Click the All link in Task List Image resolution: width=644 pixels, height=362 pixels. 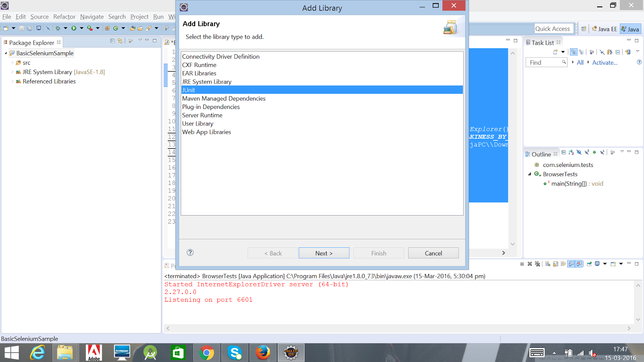pos(580,62)
